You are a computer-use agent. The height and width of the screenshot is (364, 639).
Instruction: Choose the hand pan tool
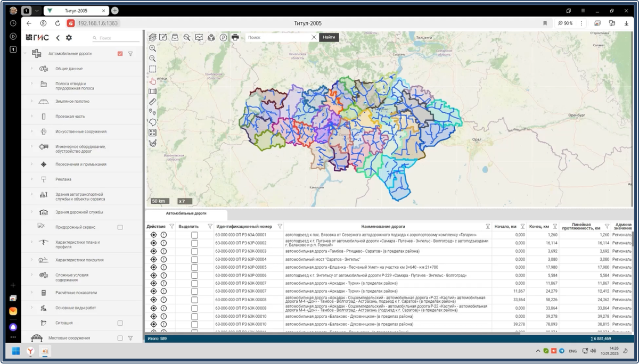point(153,80)
